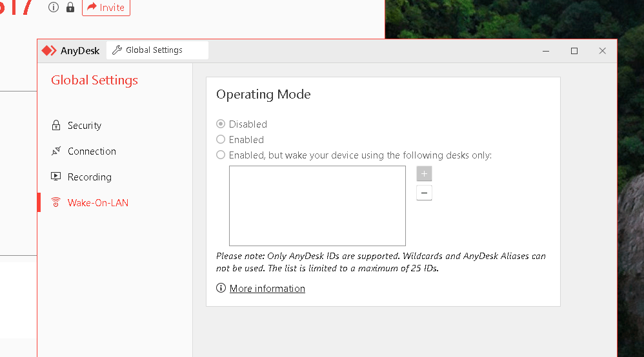The height and width of the screenshot is (357, 644).
Task: Click the wrench icon on Global Settings tab
Action: point(117,50)
